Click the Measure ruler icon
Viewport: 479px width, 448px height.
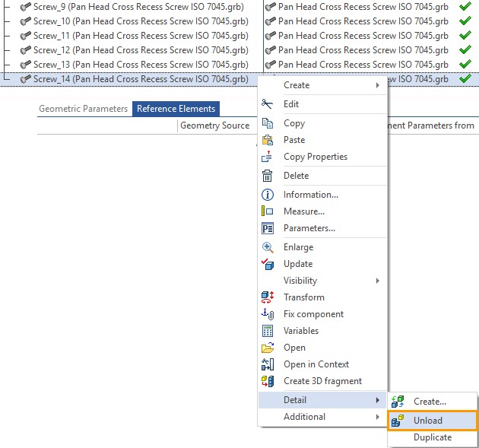click(x=267, y=211)
